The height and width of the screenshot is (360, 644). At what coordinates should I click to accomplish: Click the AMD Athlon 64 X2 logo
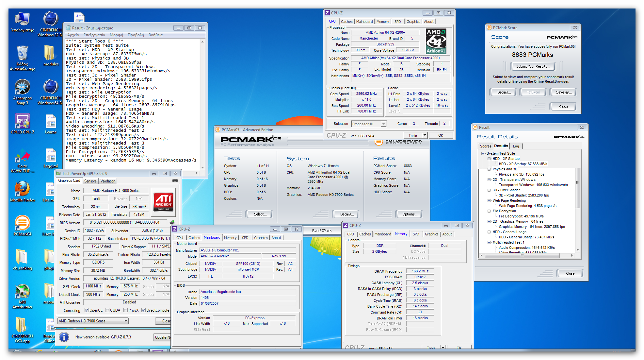436,41
